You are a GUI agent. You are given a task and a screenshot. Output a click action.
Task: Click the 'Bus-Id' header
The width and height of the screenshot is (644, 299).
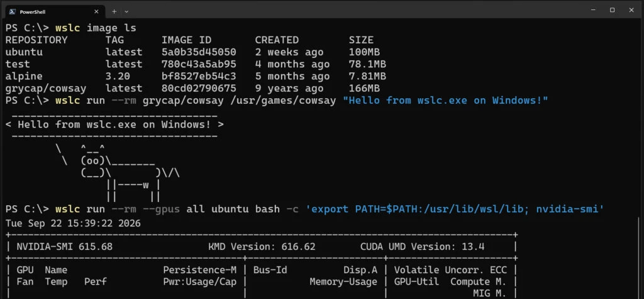tap(270, 270)
